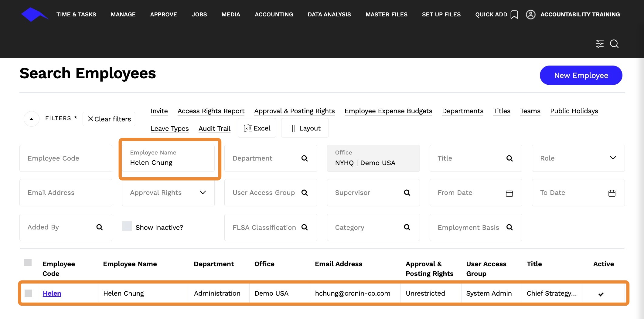Click the Title field search icon

tap(509, 158)
